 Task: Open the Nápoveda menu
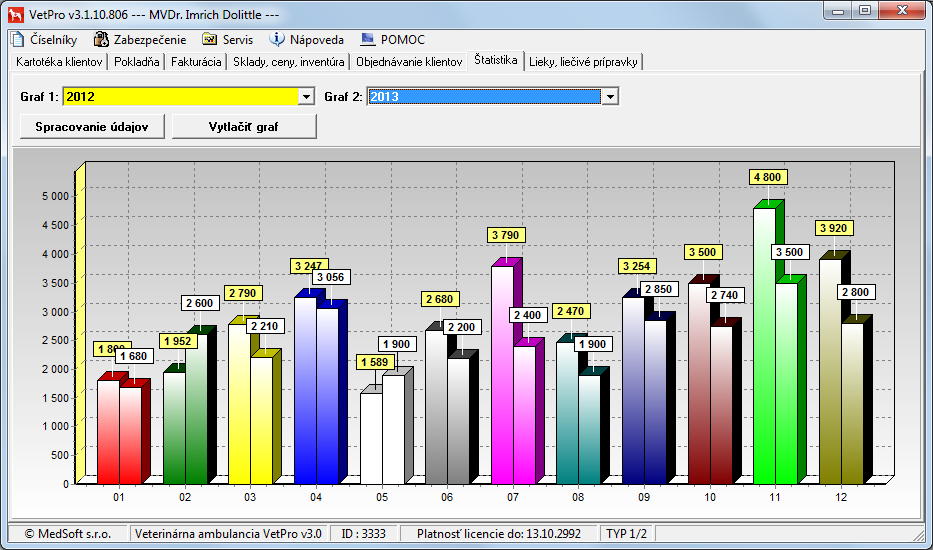[317, 40]
